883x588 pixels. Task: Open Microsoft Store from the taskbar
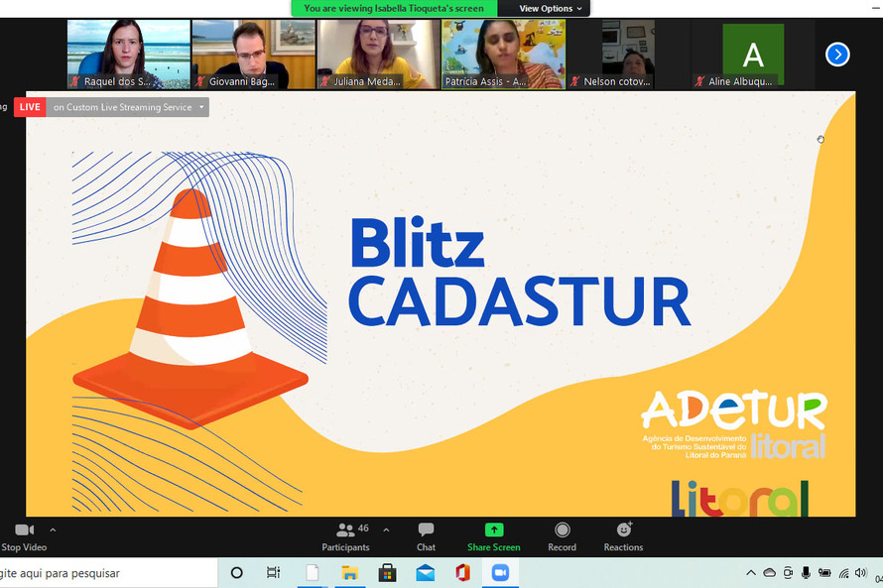click(x=387, y=573)
